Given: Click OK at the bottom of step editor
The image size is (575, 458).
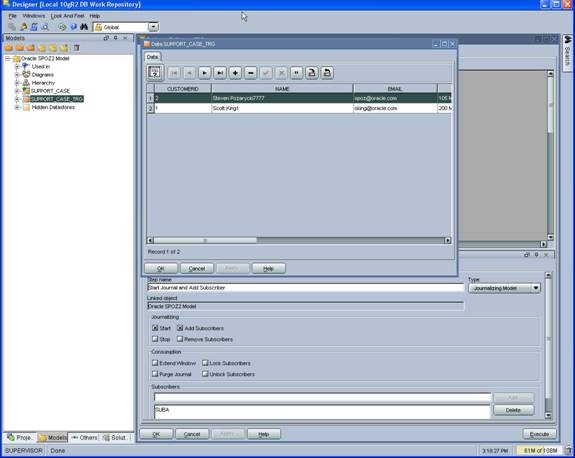Looking at the screenshot, I should coord(156,434).
